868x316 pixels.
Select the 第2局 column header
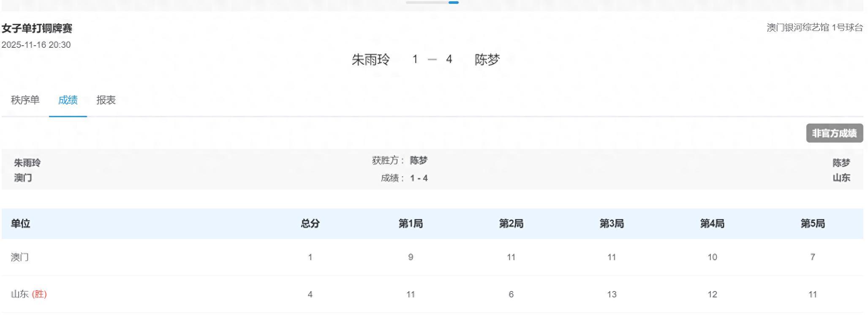click(x=511, y=223)
